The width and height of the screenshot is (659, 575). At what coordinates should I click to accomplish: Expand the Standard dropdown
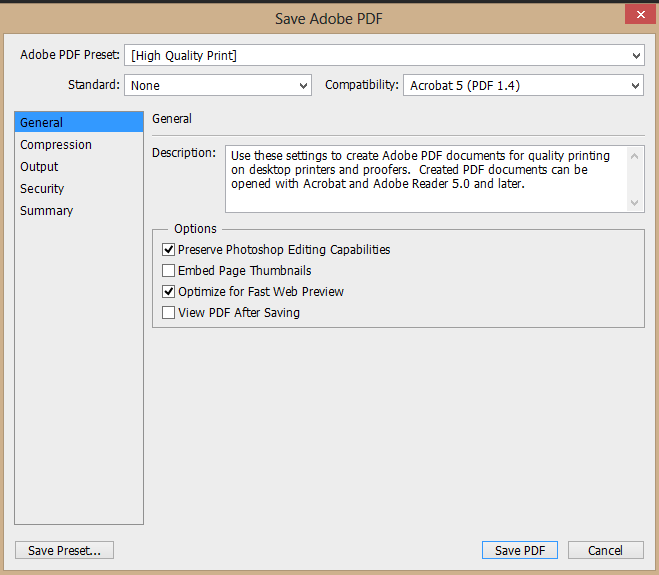219,86
